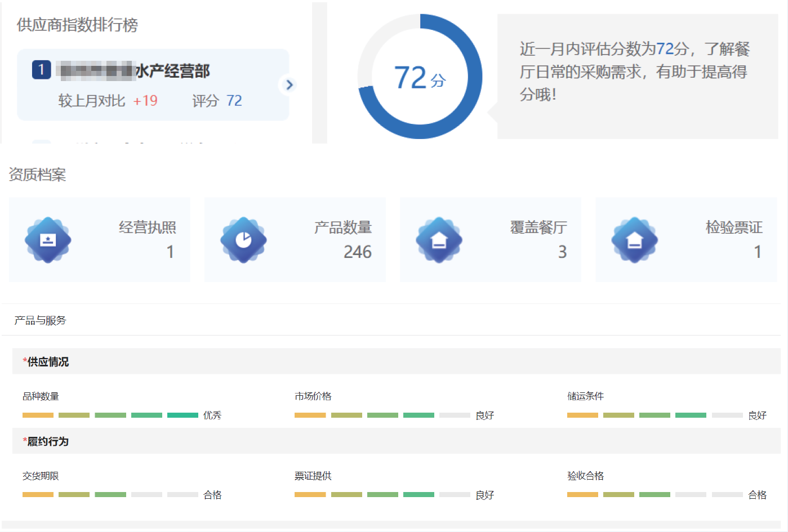
Task: Click the 供应商指数排行榜 heading
Action: [77, 25]
